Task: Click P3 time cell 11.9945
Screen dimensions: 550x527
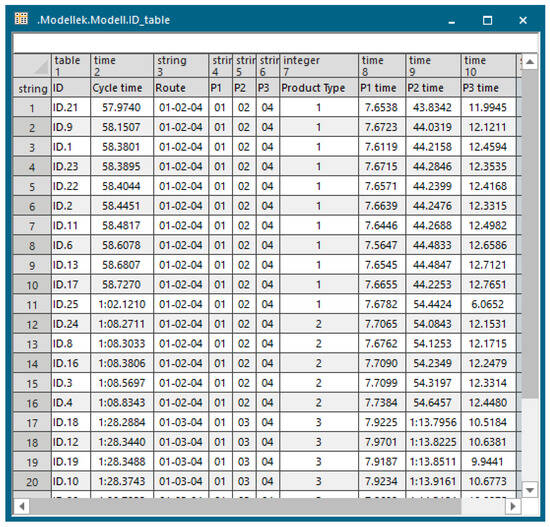Action: [x=488, y=107]
